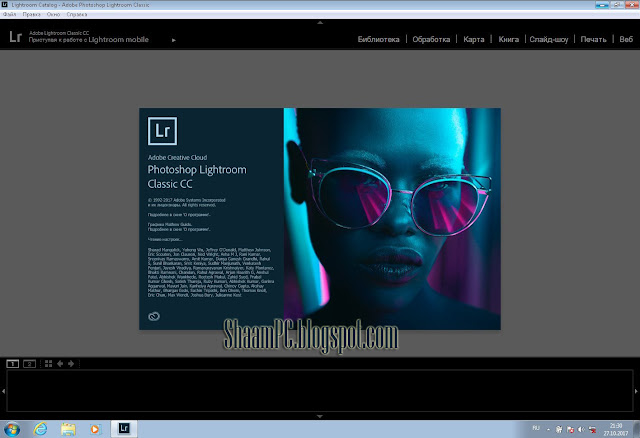This screenshot has width=640, height=438.
Task: Click the Lr identity plate logo
Action: click(16, 37)
